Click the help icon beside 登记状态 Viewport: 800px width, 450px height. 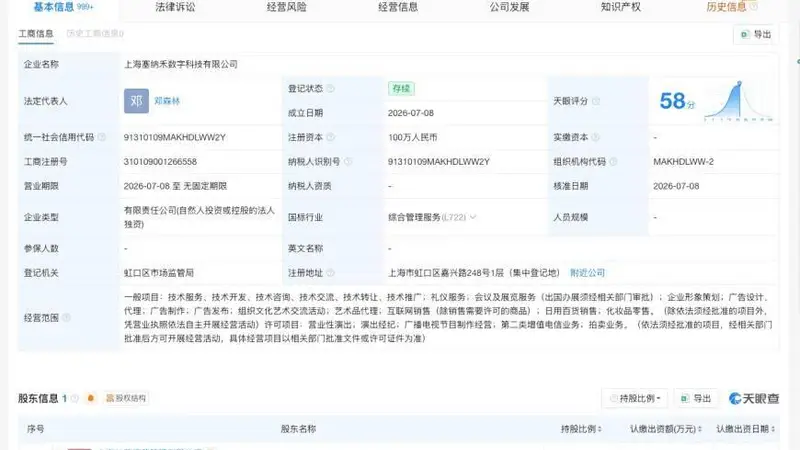[331, 88]
